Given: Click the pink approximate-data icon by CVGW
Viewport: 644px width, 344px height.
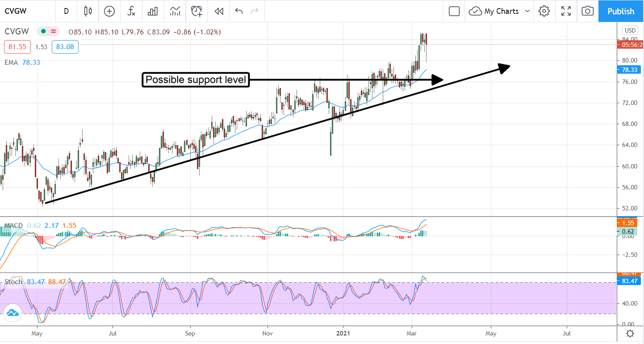Looking at the screenshot, I should (54, 32).
